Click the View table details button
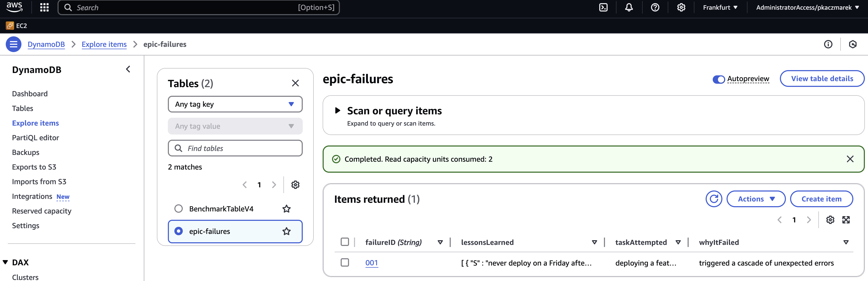This screenshot has height=281, width=868. coord(822,78)
